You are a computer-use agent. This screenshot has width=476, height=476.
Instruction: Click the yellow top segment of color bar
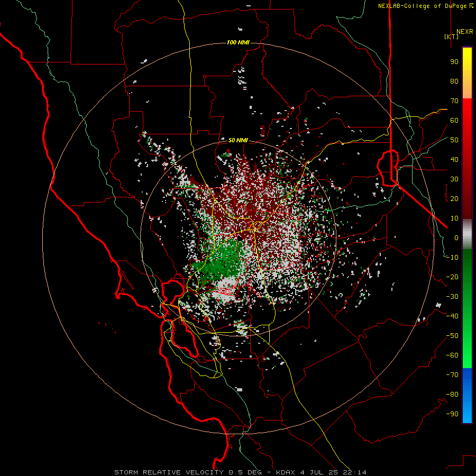(467, 73)
